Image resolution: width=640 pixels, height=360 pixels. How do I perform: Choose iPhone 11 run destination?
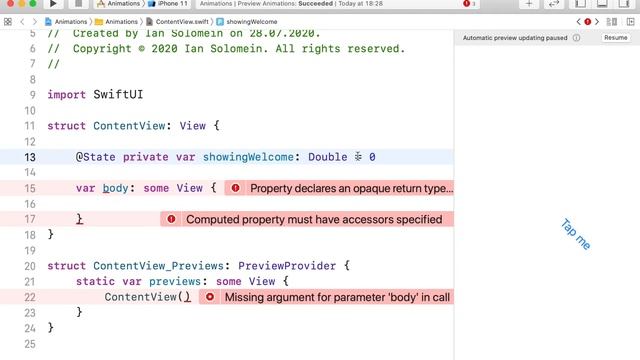pyautogui.click(x=168, y=4)
